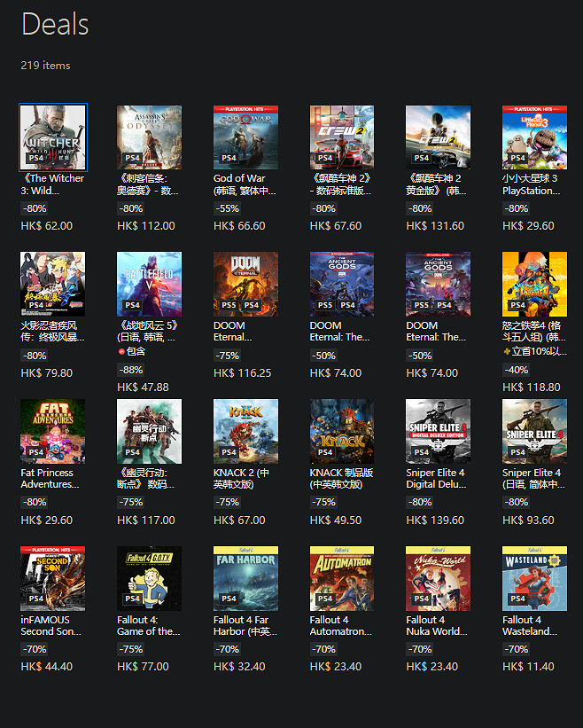Click the Samurai Shodown cover with yellow background
Screen dimensions: 583x728
click(x=534, y=284)
